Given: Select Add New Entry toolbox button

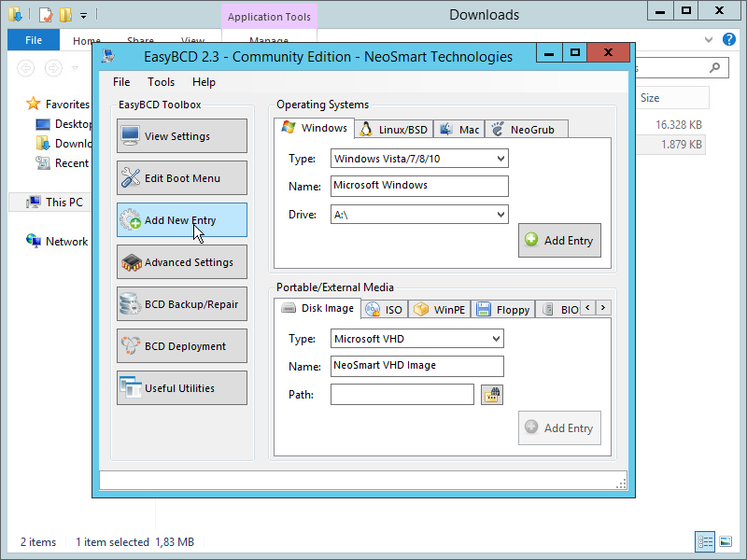Looking at the screenshot, I should point(182,220).
